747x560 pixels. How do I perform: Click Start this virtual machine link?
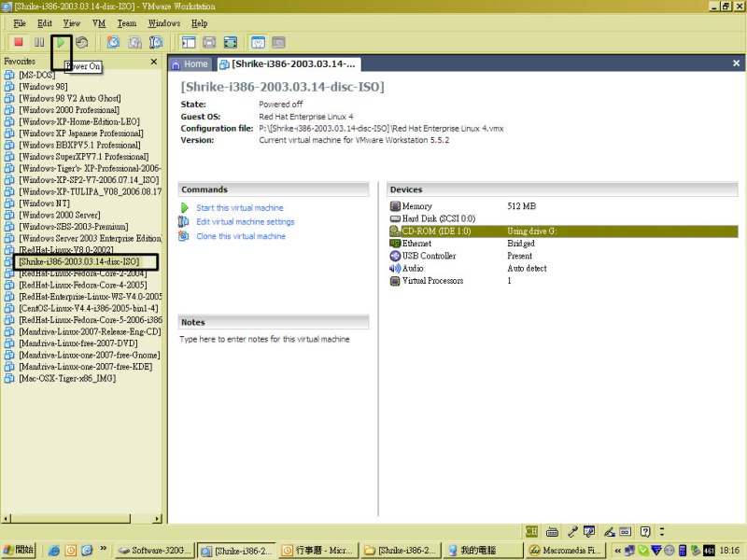pos(240,208)
